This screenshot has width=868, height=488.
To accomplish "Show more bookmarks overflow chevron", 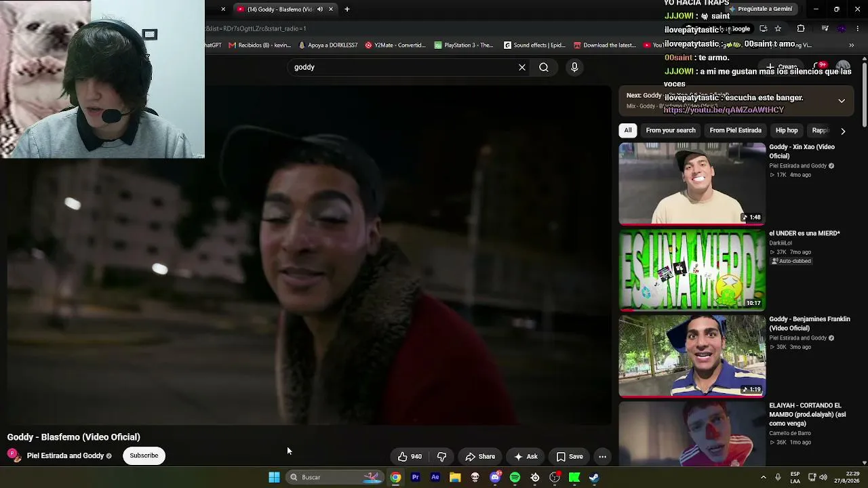I will coord(852,45).
